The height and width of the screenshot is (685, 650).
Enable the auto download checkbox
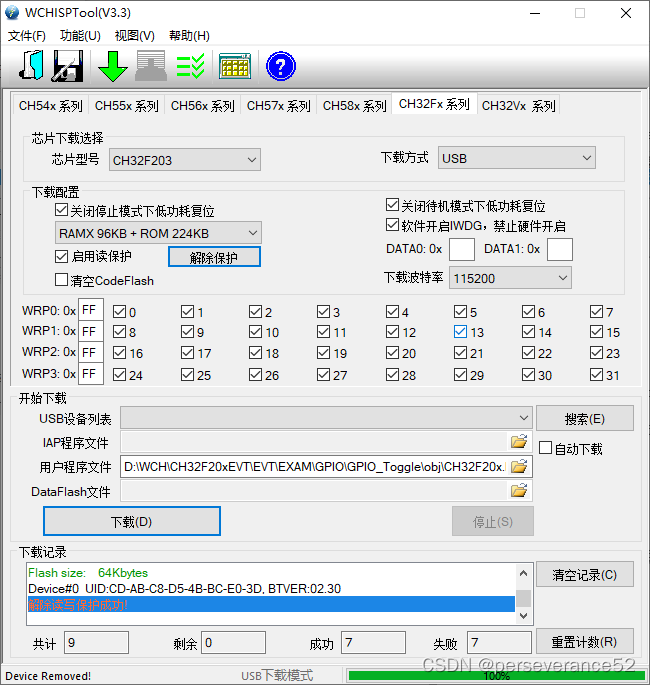click(545, 448)
